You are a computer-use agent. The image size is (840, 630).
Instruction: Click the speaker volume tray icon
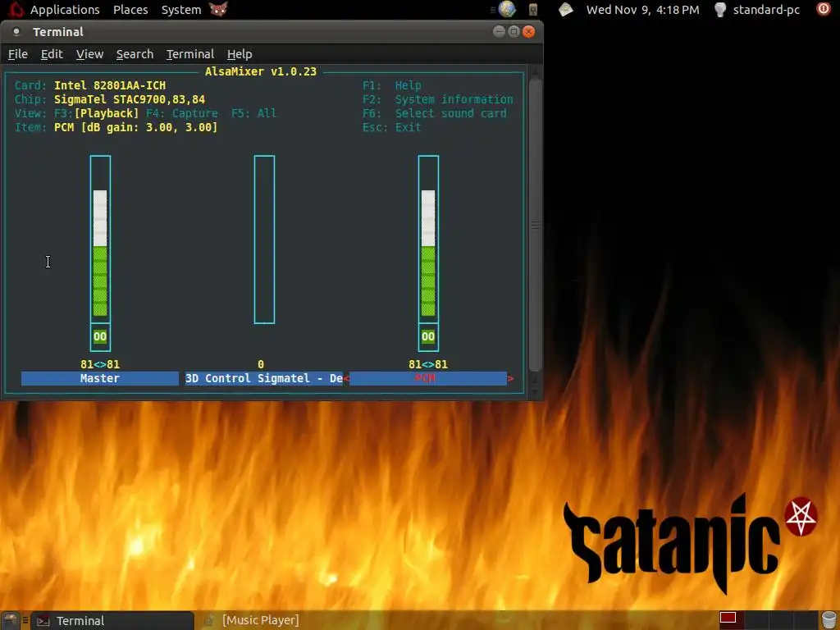[533, 10]
